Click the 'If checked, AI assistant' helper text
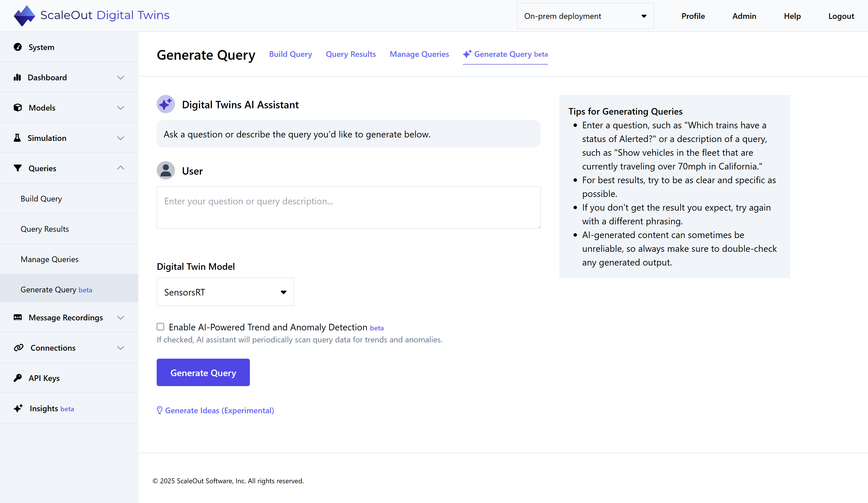This screenshot has width=868, height=503. pyautogui.click(x=299, y=340)
